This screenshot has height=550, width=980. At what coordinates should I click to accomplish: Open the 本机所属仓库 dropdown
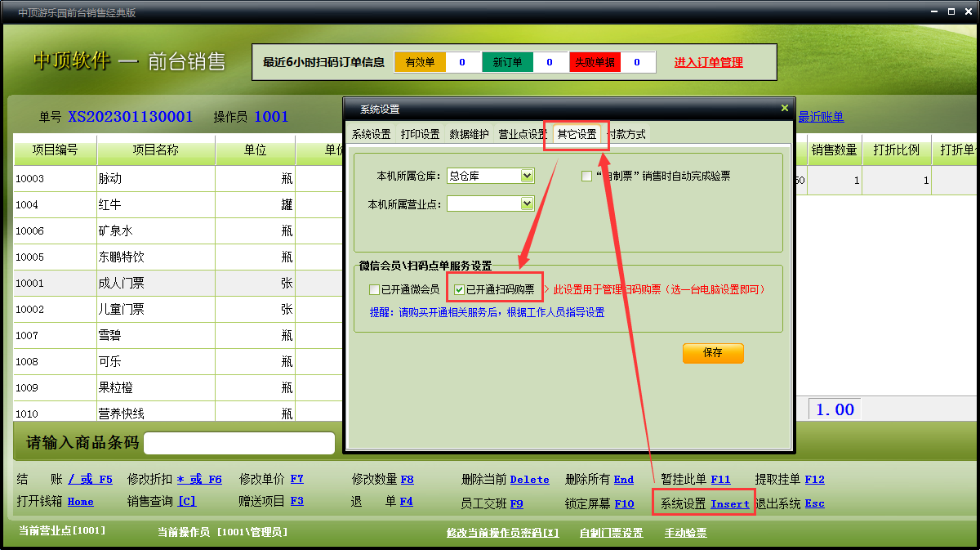pyautogui.click(x=527, y=176)
